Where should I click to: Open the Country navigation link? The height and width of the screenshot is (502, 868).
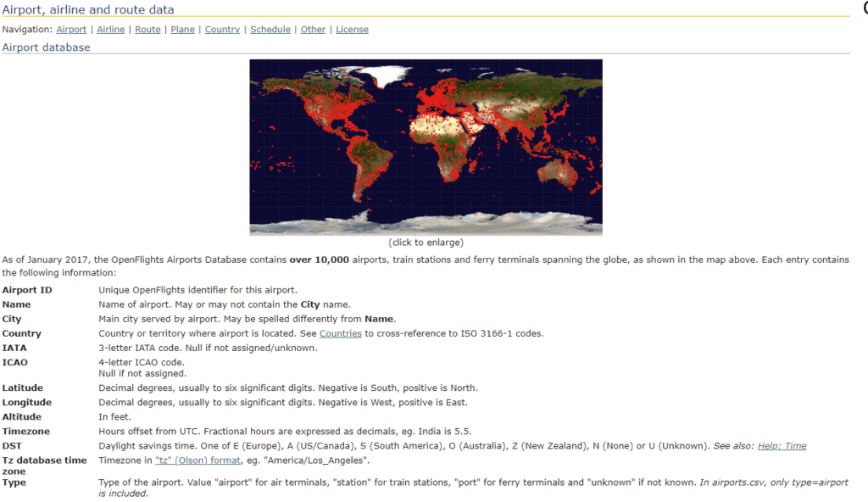[x=221, y=29]
